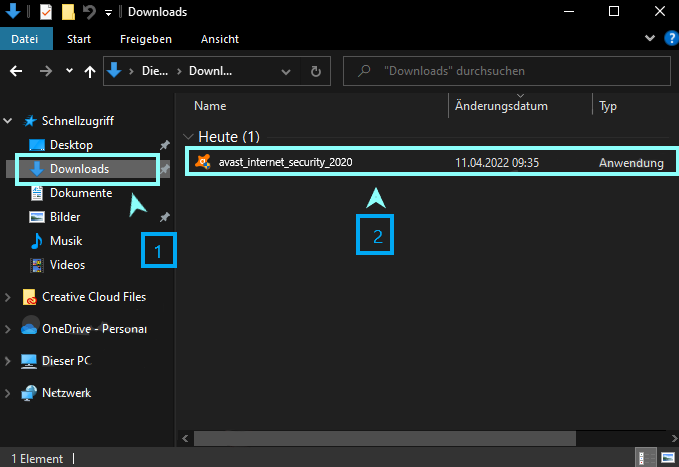The image size is (679, 467).
Task: Open the Customize Quick Access Toolbar dropdown
Action: (108, 13)
